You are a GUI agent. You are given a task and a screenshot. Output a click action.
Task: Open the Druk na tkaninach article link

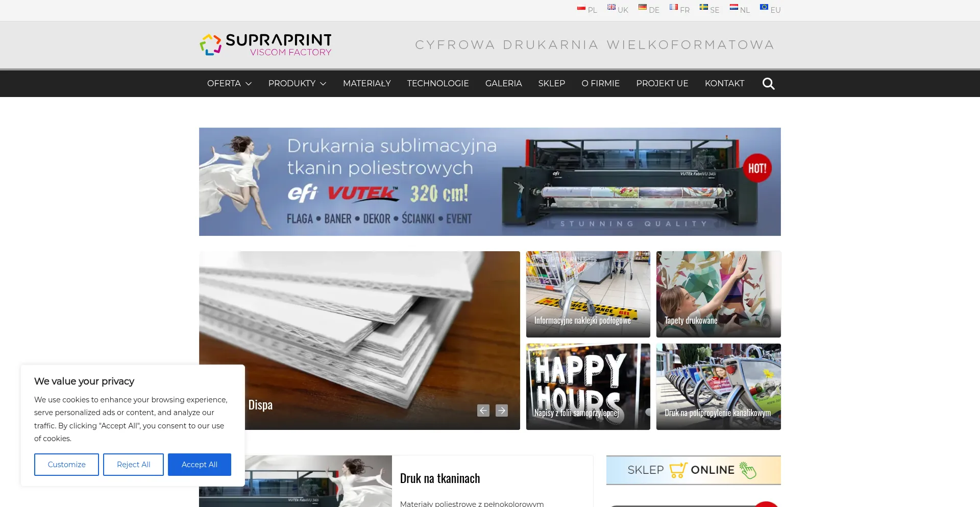pyautogui.click(x=440, y=478)
